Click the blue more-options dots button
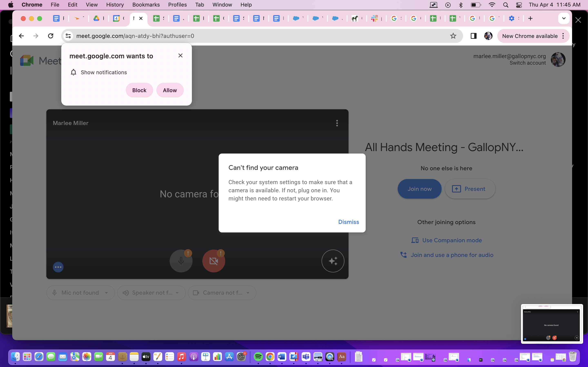 [x=58, y=267]
